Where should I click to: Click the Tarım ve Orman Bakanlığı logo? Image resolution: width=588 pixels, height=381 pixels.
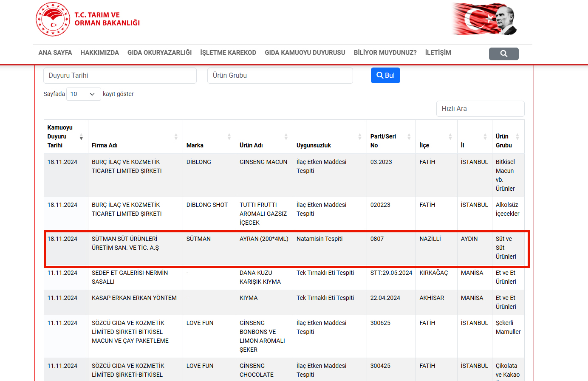88,19
